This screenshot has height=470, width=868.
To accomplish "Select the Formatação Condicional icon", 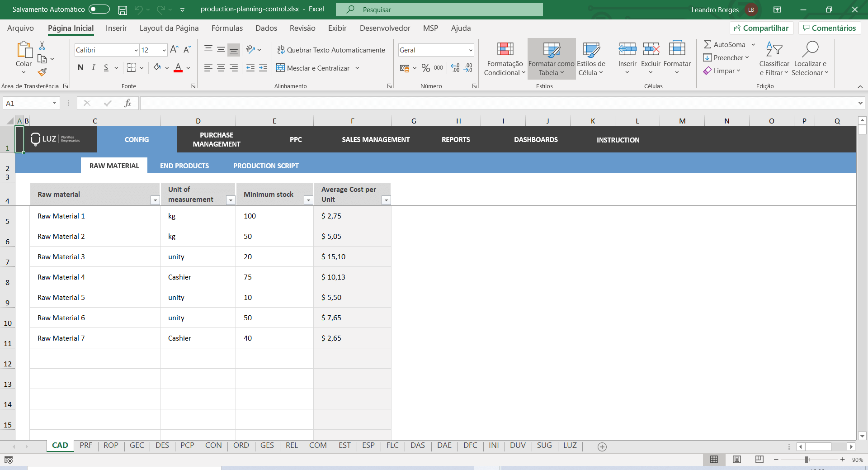I will pos(505,50).
